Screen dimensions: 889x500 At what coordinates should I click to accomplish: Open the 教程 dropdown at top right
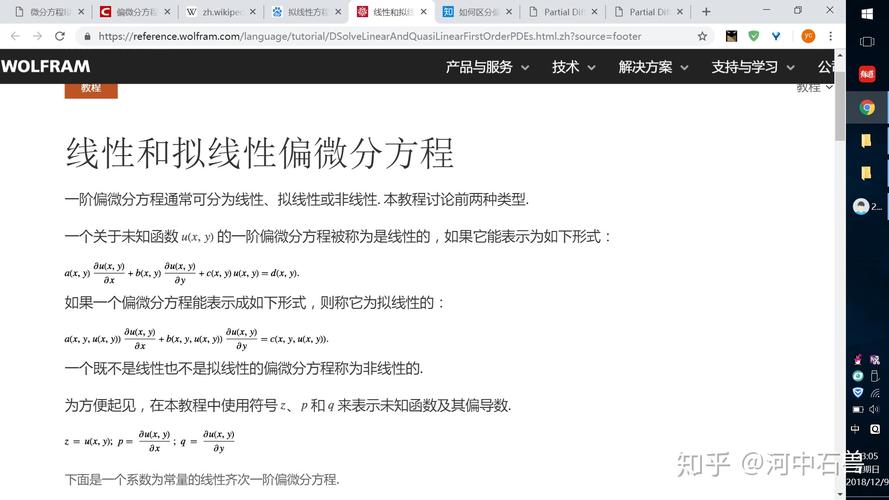tap(815, 88)
